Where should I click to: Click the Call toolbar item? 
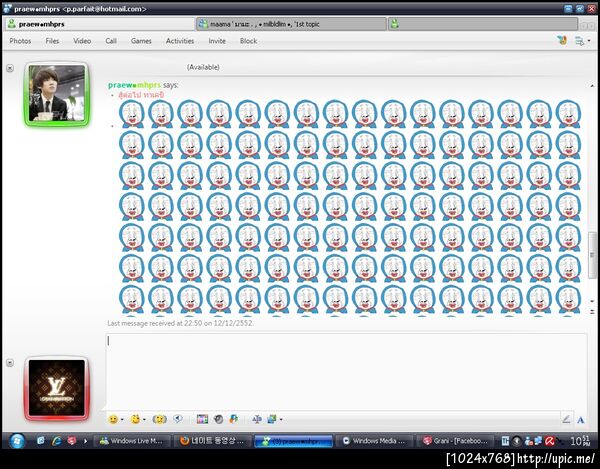(x=111, y=41)
